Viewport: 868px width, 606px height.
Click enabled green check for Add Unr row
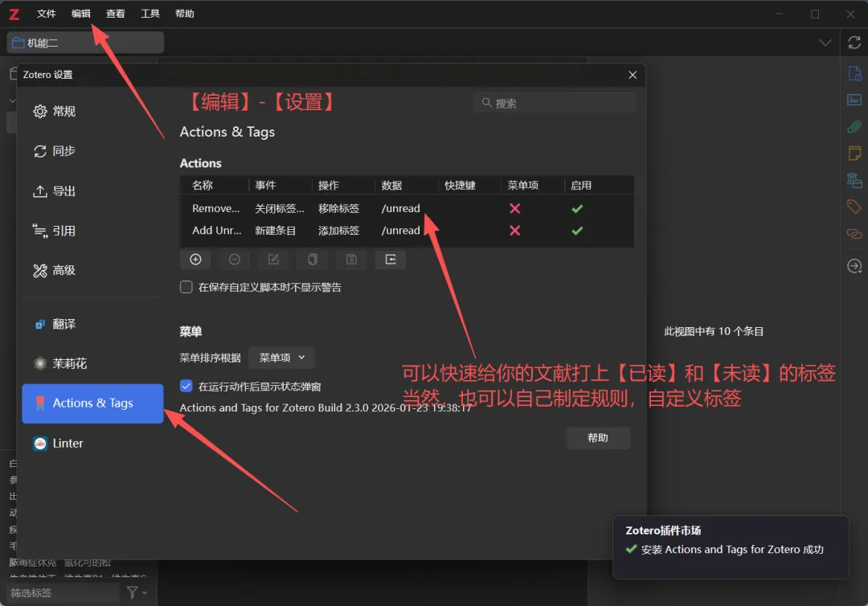[577, 231]
